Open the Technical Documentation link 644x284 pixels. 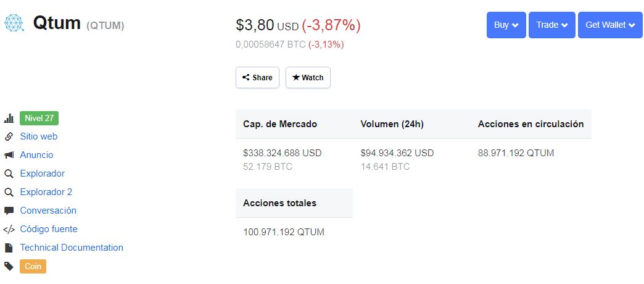pyautogui.click(x=72, y=248)
